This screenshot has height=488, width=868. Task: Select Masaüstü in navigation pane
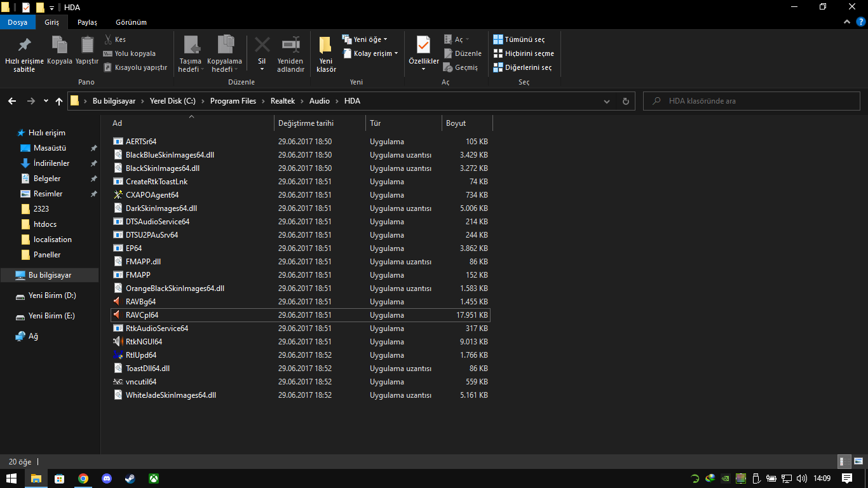50,148
